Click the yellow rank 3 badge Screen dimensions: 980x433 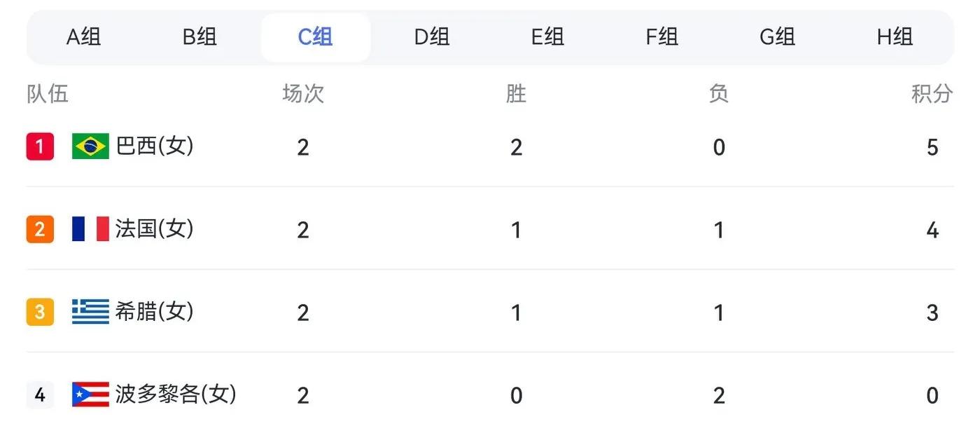pos(40,312)
